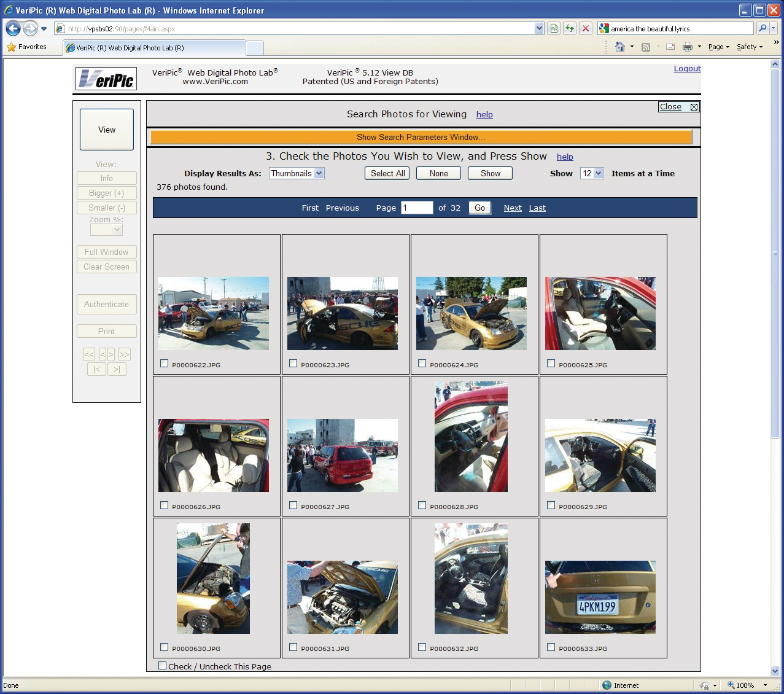This screenshot has height=694, width=784.
Task: Open the Show items-at-a-time dropdown
Action: coord(591,173)
